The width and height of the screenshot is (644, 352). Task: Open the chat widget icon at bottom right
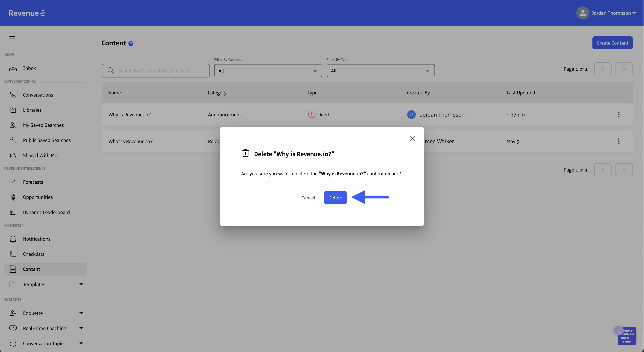[x=627, y=336]
